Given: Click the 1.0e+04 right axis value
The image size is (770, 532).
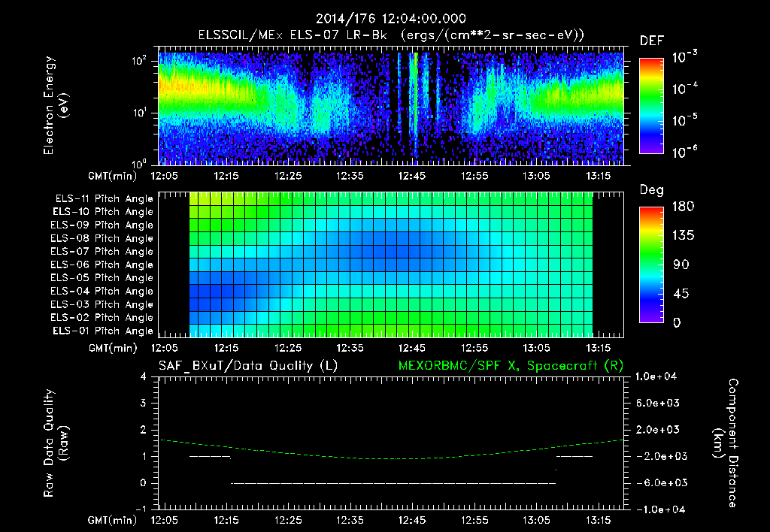Looking at the screenshot, I should click(x=656, y=377).
